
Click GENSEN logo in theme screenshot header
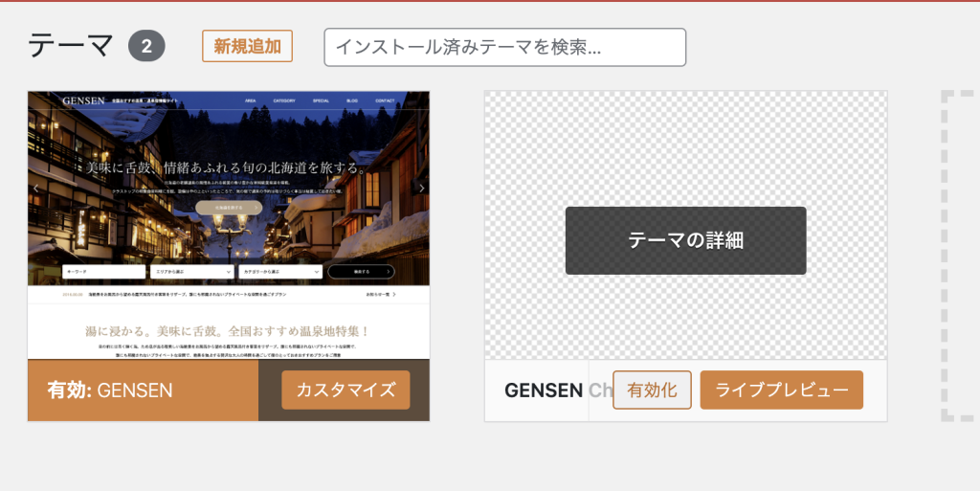(84, 100)
